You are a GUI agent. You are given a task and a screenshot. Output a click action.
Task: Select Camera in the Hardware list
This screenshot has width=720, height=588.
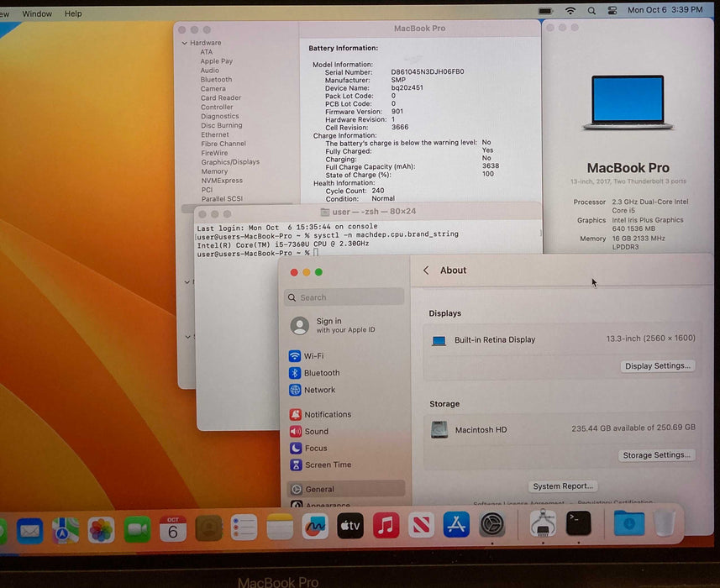pyautogui.click(x=213, y=88)
